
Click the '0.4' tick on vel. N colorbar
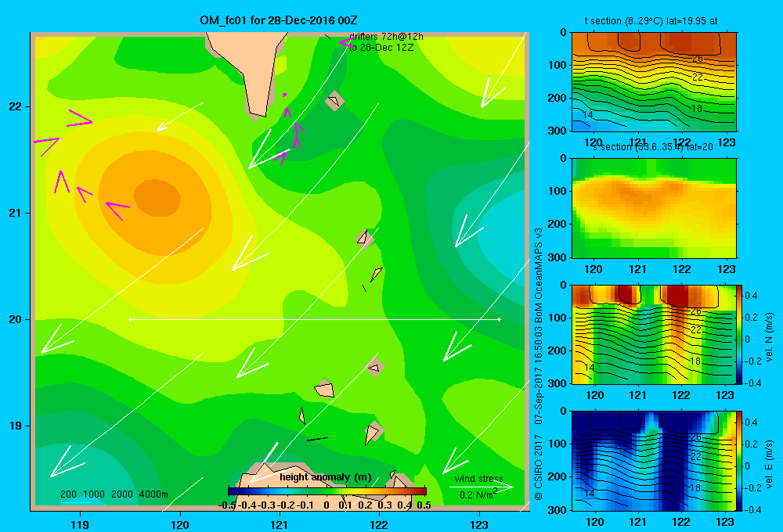pos(751,296)
